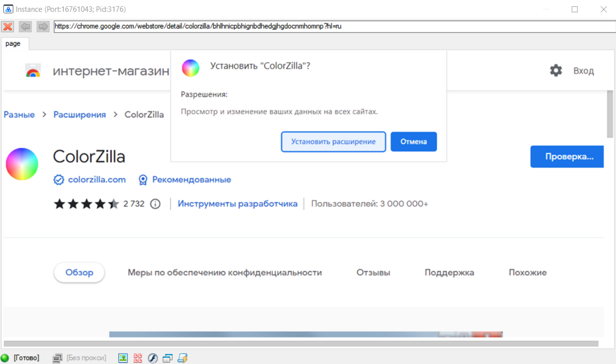The height and width of the screenshot is (364, 616).
Task: Click the Отмена button
Action: (414, 142)
